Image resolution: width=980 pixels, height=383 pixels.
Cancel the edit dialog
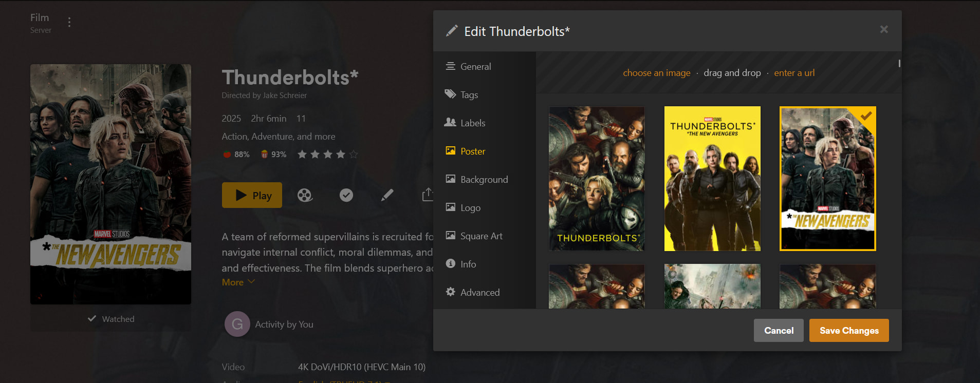pos(779,331)
